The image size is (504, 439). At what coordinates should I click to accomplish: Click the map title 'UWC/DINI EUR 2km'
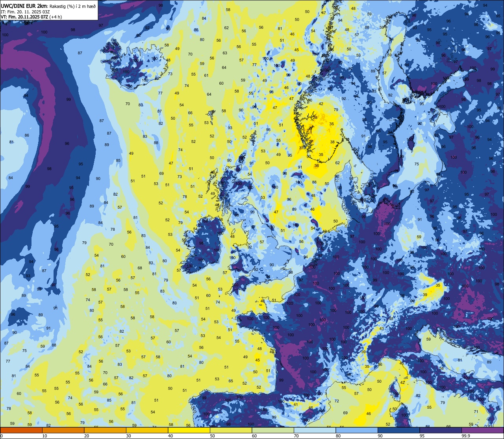24,6
